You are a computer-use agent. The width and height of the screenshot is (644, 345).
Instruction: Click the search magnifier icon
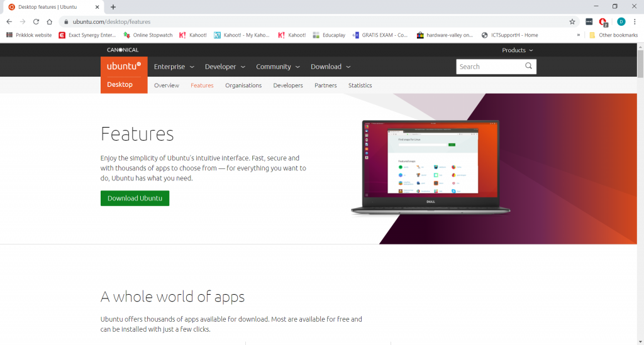click(x=528, y=66)
